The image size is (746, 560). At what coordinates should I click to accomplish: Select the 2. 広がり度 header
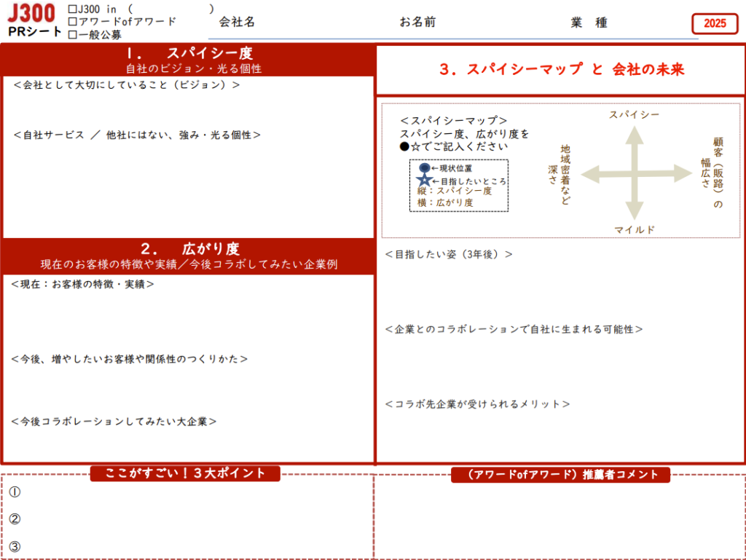[190, 248]
